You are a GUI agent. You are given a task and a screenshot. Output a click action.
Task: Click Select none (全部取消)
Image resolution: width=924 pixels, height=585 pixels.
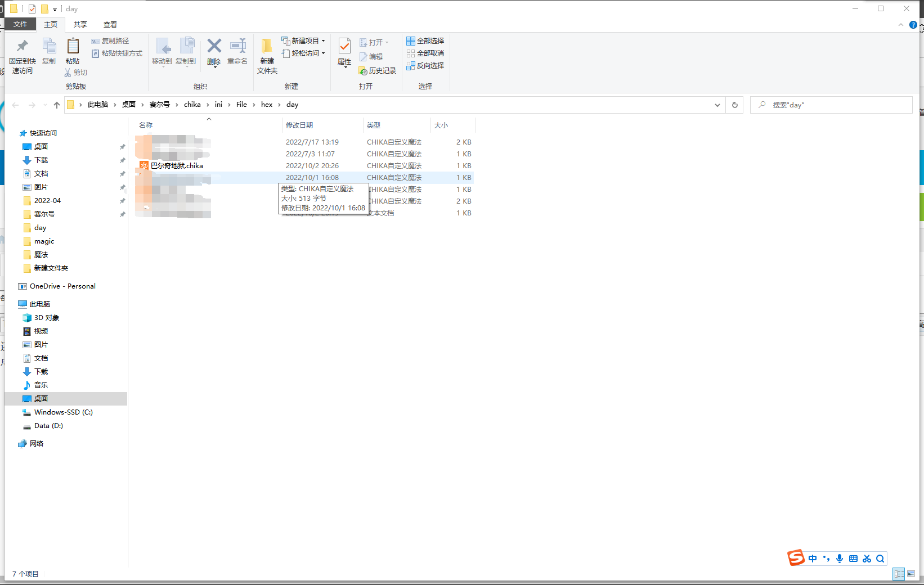tap(425, 53)
